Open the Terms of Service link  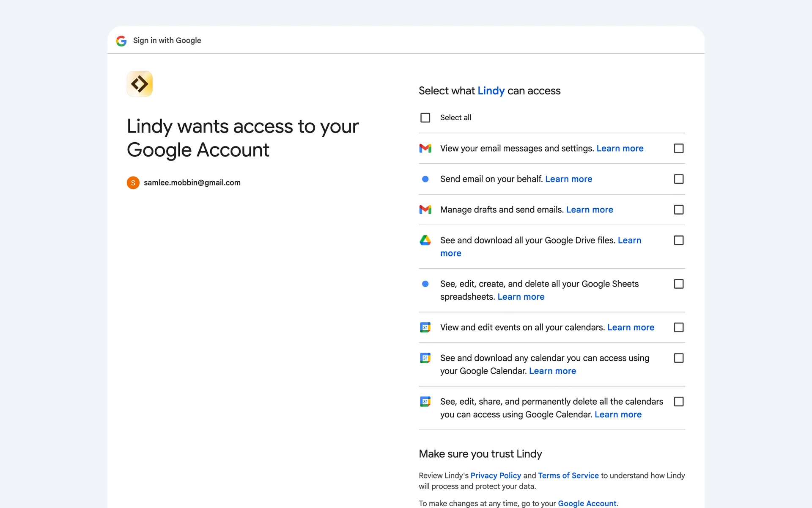(x=568, y=475)
